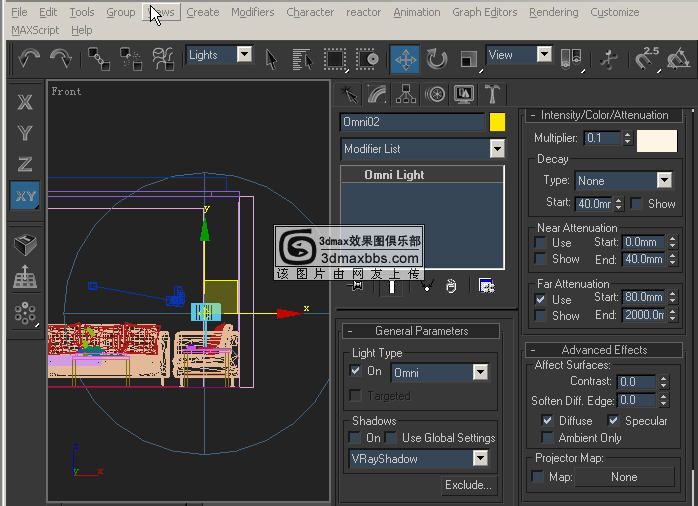Toggle the 2.5 Snaps magnet icon

pos(646,59)
